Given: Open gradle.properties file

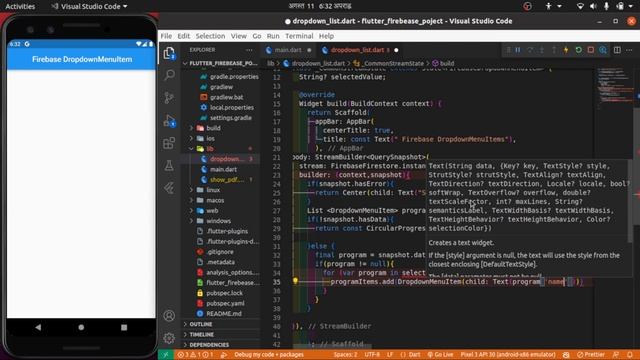Looking at the screenshot, I should coord(234,77).
